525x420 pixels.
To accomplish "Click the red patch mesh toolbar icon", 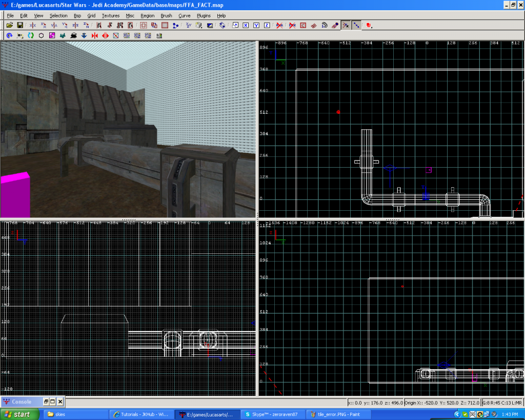I will [314, 25].
